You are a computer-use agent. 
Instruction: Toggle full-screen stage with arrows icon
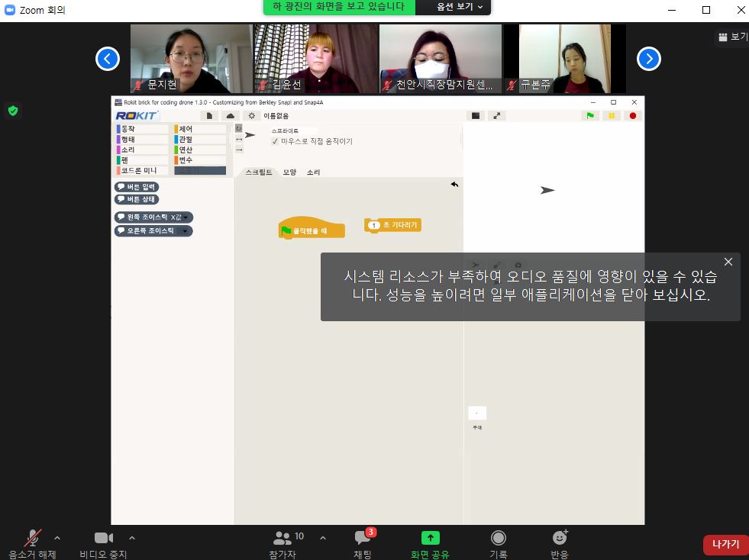pos(497,116)
